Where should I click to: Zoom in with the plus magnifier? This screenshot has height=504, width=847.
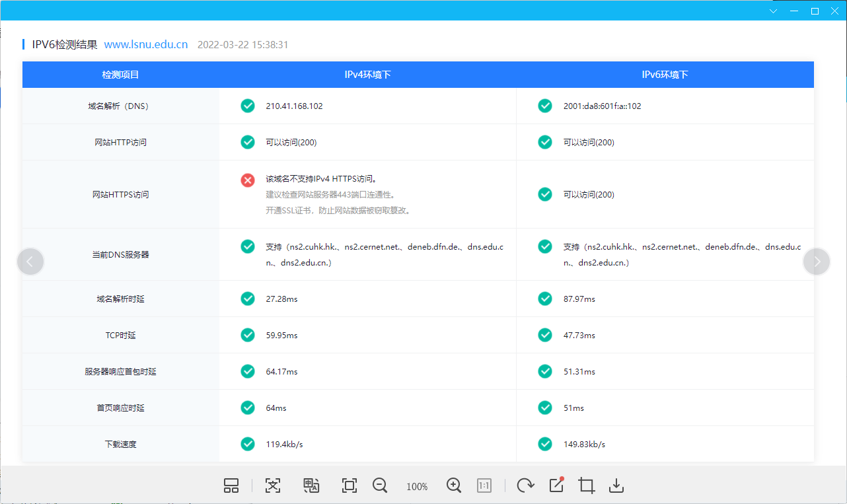(454, 486)
